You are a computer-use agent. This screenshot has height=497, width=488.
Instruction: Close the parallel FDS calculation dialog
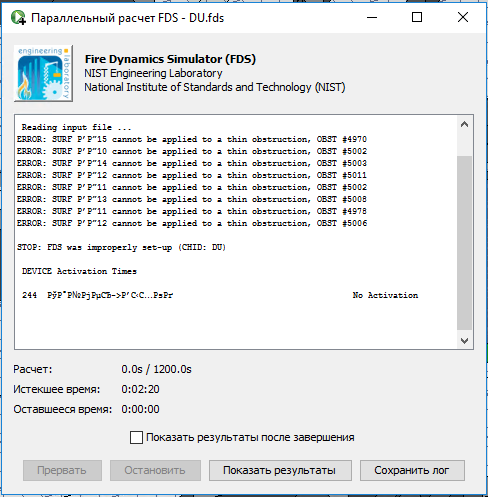pyautogui.click(x=463, y=17)
